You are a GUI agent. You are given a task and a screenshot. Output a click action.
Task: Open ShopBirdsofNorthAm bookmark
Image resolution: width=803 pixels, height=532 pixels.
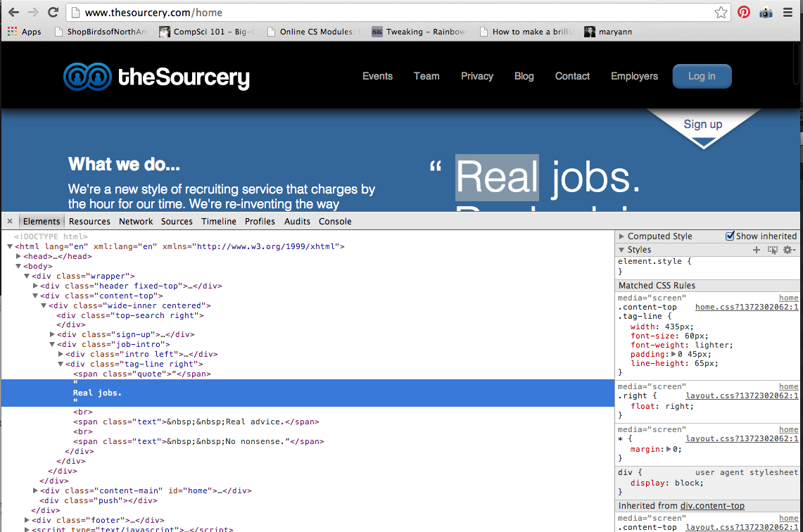[x=101, y=32]
